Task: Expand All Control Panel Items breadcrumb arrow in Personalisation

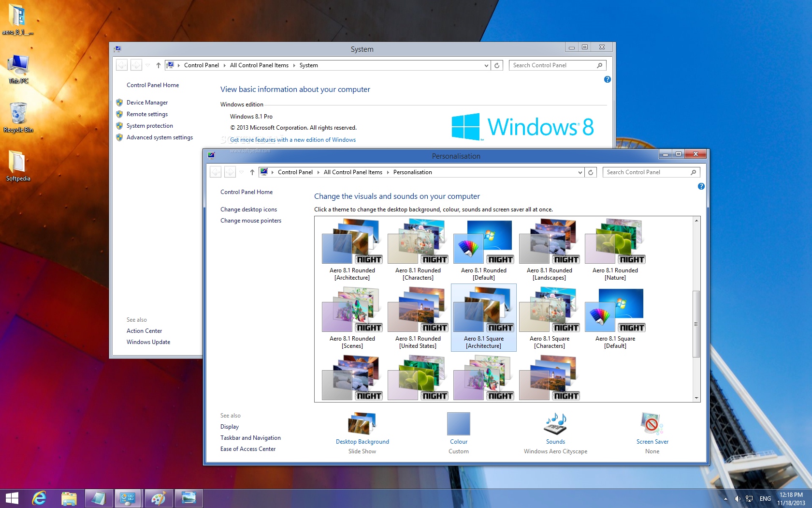Action: click(x=388, y=172)
